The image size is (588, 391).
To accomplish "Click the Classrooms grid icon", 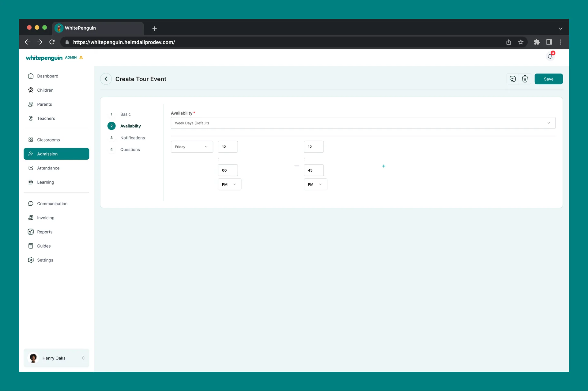I will [31, 140].
